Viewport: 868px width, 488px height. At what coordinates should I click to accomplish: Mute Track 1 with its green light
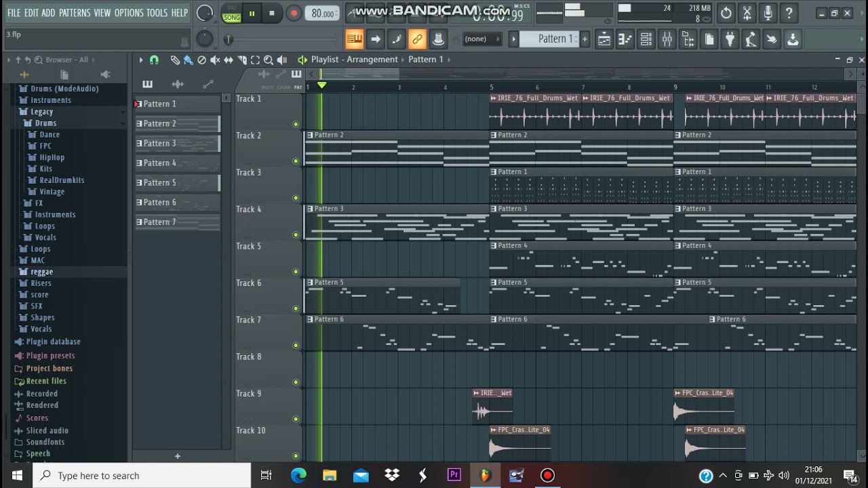(x=295, y=124)
